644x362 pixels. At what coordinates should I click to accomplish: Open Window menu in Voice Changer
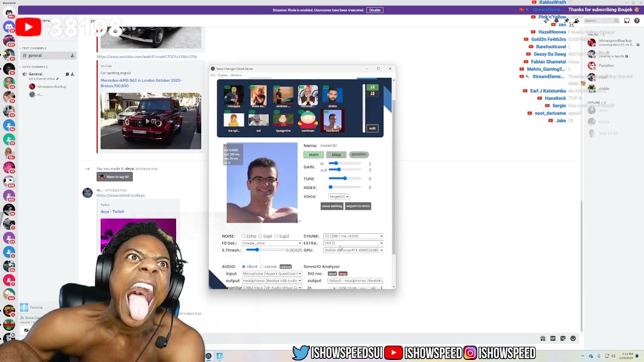tap(236, 75)
